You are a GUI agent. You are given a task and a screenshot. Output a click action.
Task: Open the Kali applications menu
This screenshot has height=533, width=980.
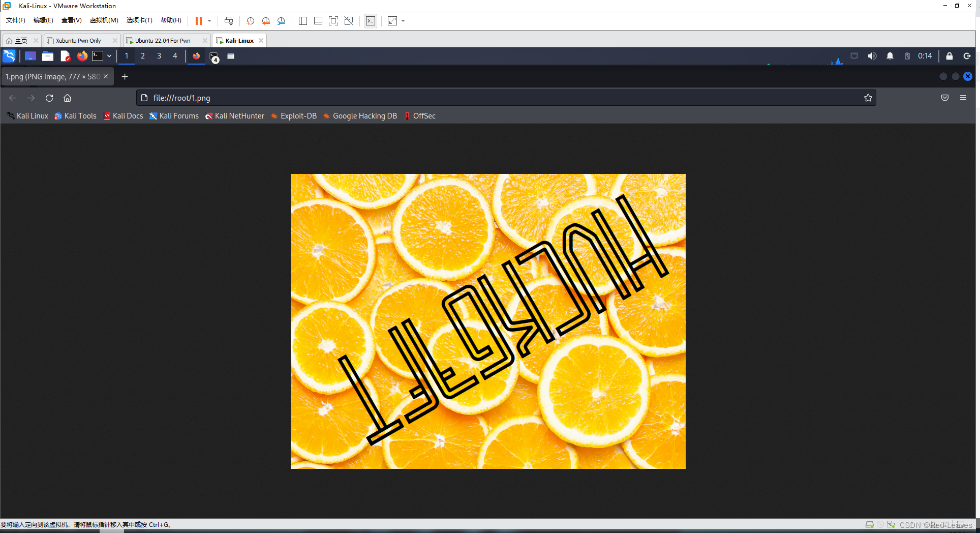click(x=10, y=56)
